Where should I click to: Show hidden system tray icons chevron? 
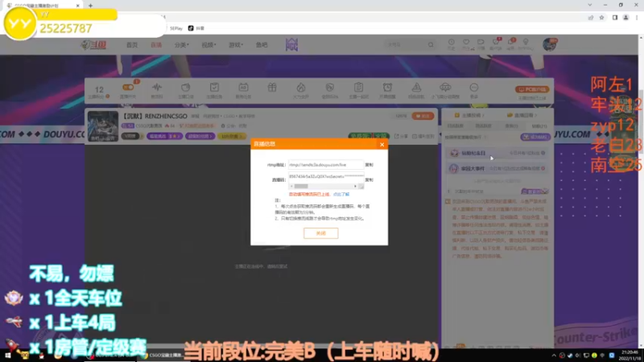554,356
